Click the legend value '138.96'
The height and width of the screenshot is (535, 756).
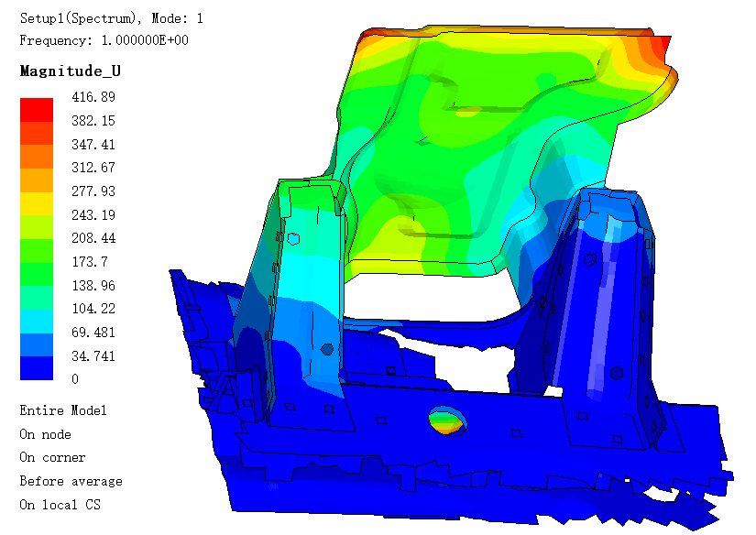93,285
